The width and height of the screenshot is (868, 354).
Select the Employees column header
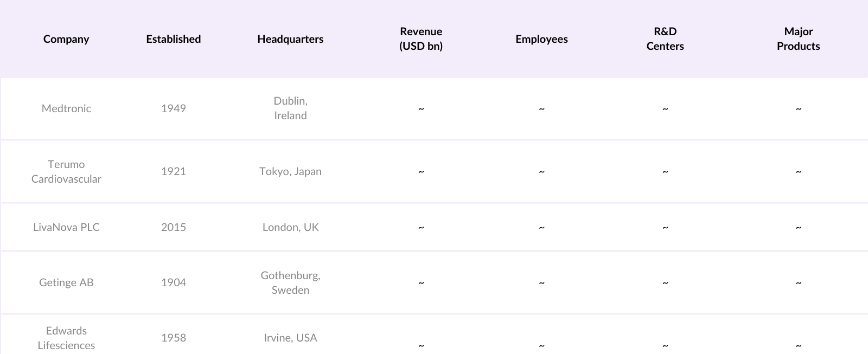541,39
